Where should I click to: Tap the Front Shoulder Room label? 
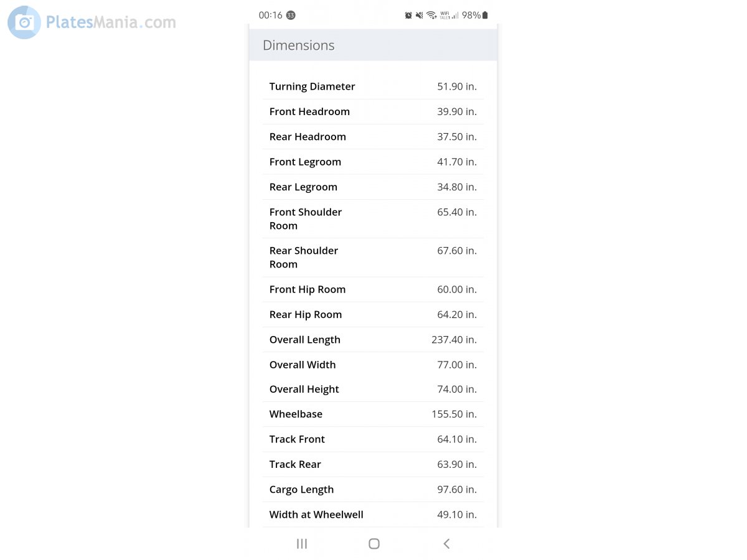pos(306,218)
